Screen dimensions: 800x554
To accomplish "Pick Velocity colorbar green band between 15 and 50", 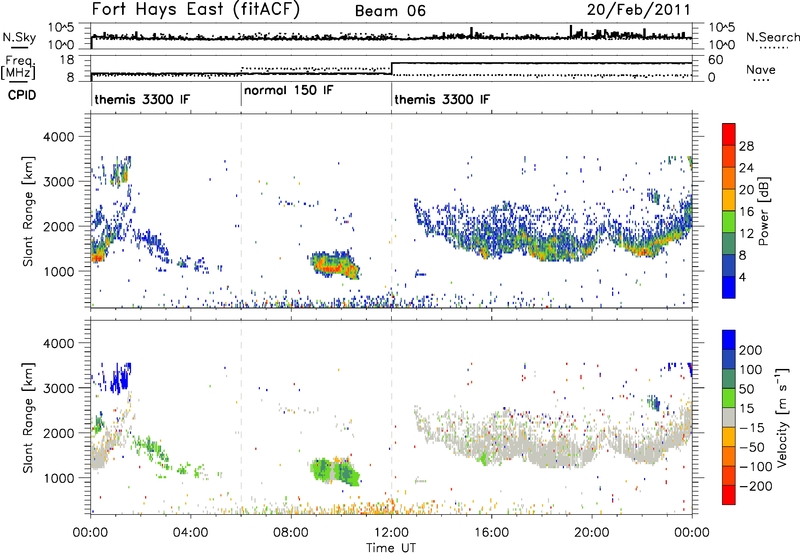I will click(x=729, y=398).
